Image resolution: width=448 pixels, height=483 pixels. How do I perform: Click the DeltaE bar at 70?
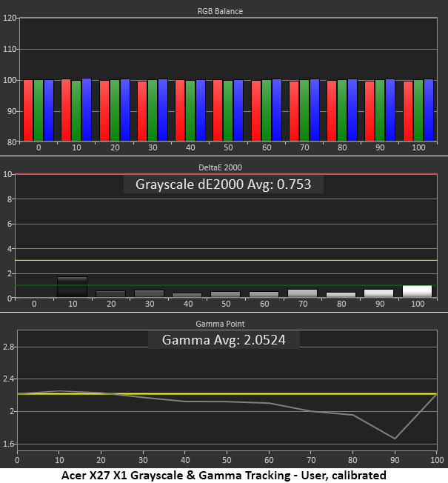pyautogui.click(x=302, y=293)
